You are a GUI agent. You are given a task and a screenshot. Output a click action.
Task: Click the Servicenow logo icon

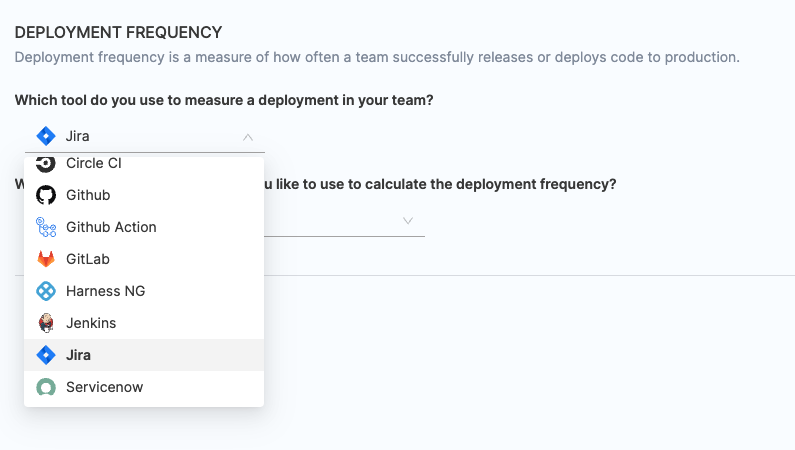[46, 387]
